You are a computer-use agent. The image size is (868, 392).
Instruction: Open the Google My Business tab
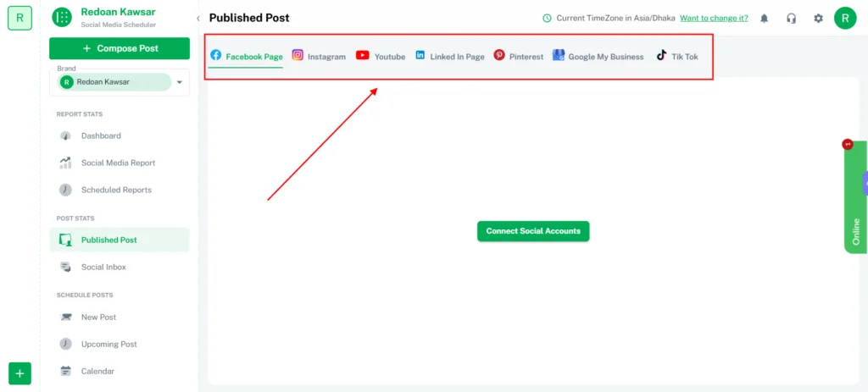598,56
